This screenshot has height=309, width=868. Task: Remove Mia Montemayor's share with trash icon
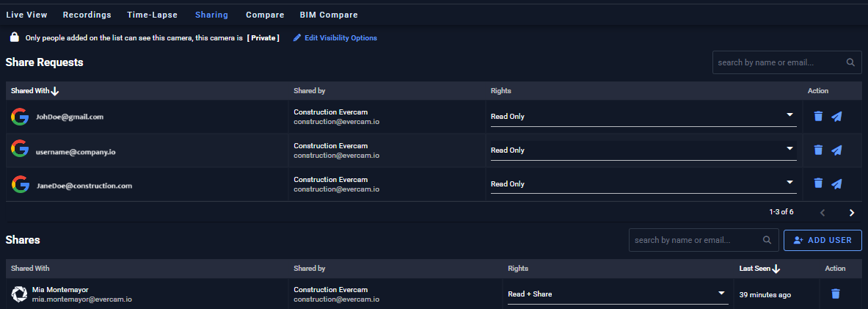pos(836,294)
